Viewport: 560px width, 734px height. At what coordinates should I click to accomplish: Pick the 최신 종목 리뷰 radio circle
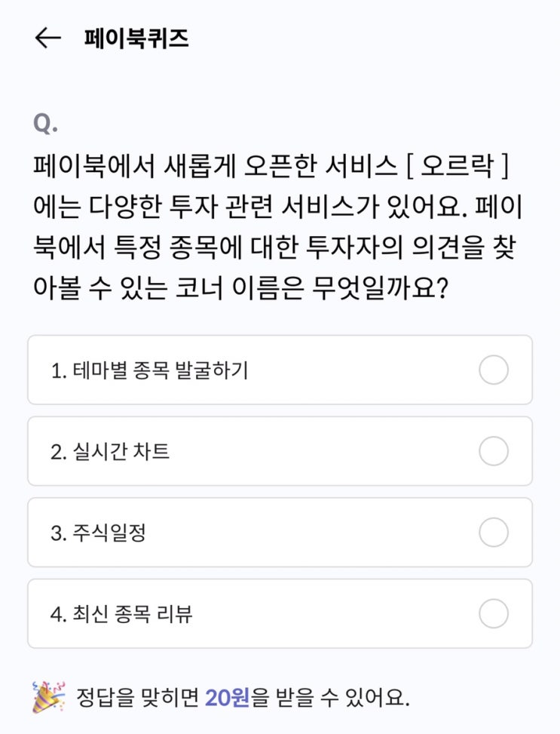[x=493, y=614]
